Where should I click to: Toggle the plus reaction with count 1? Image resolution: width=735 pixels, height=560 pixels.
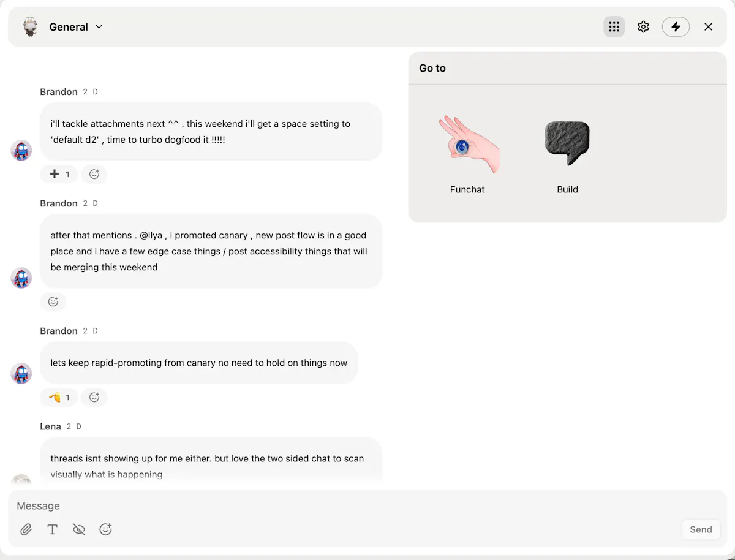coord(59,174)
